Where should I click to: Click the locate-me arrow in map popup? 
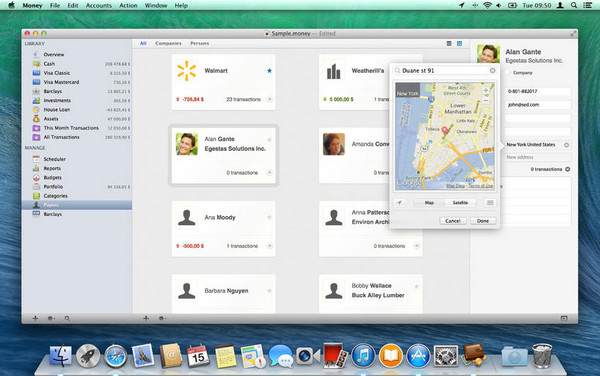click(x=399, y=203)
